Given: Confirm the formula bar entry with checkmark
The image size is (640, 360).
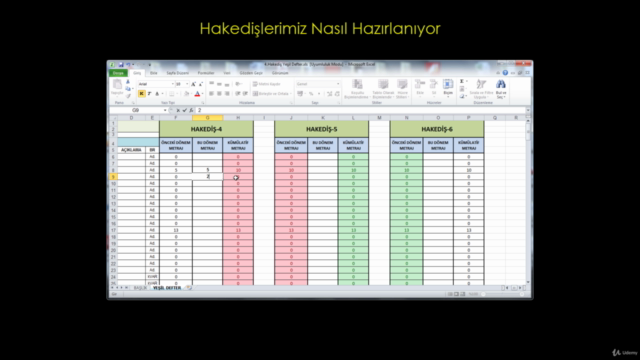Looking at the screenshot, I should [x=184, y=110].
